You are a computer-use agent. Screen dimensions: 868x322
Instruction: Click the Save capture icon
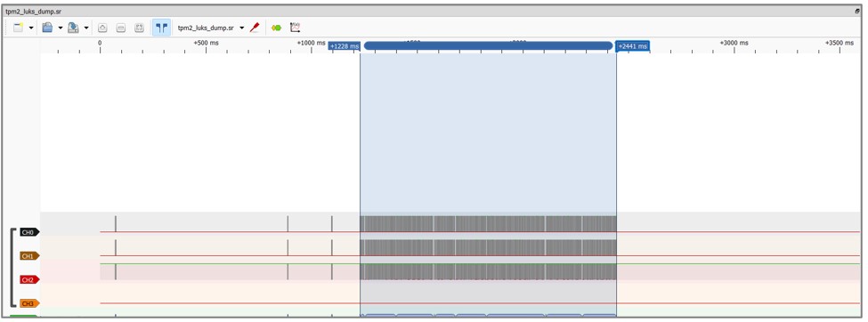coord(73,28)
